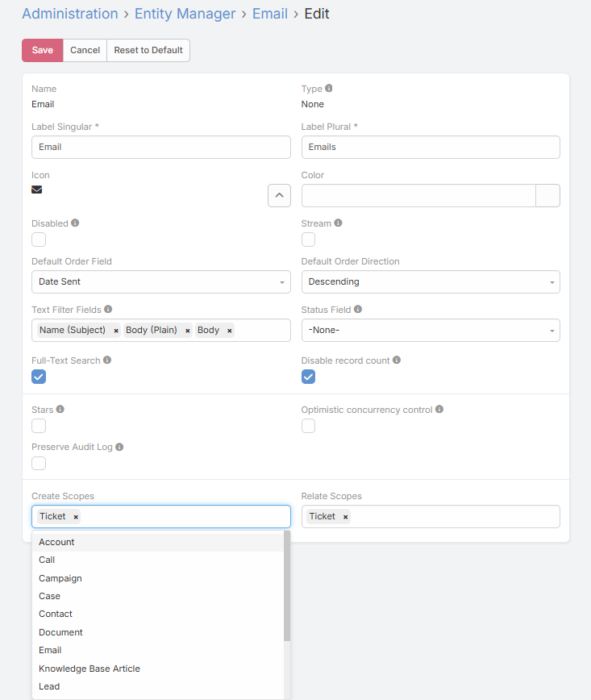Image resolution: width=591 pixels, height=700 pixels.
Task: Open the Default Order Direction dropdown
Action: (x=431, y=281)
